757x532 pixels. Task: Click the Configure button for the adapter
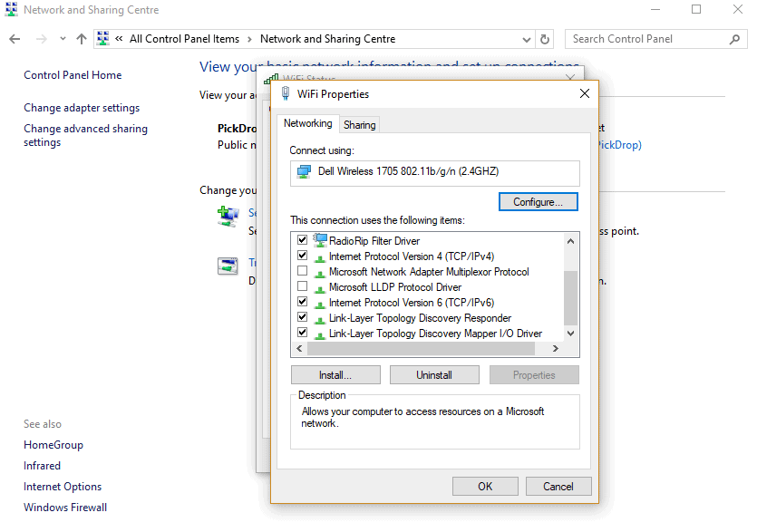[538, 201]
